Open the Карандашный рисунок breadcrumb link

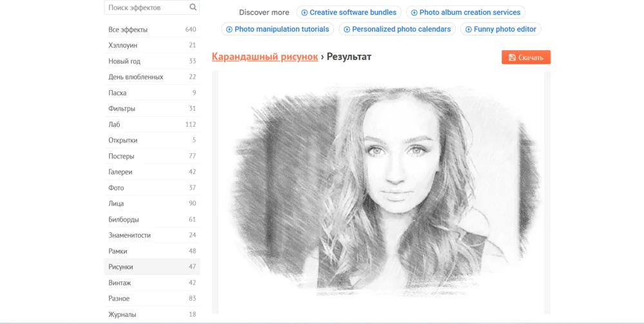click(x=265, y=57)
